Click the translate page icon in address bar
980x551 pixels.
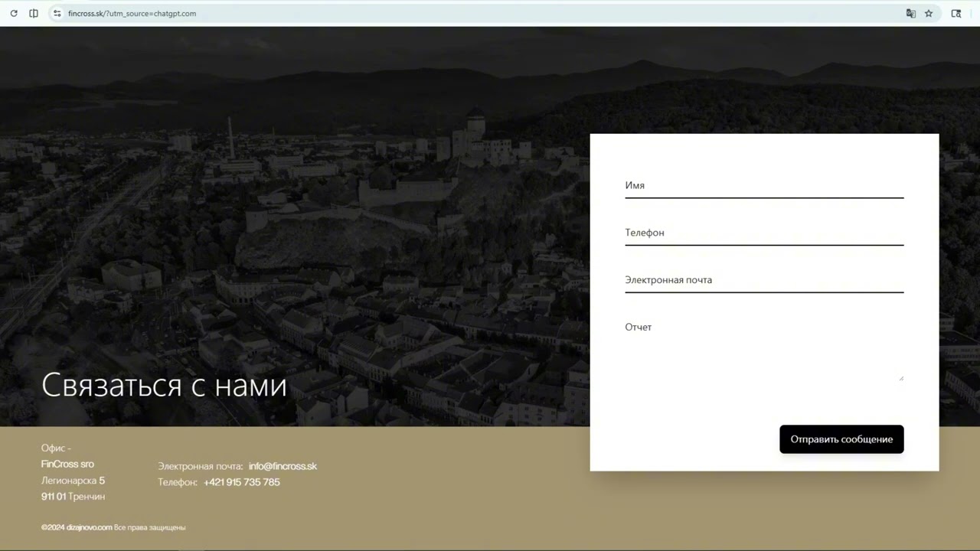click(911, 13)
